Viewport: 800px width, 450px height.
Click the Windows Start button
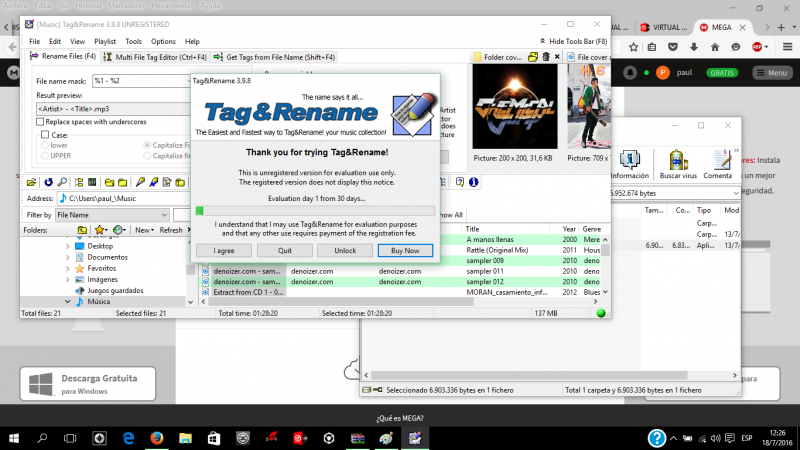click(14, 438)
